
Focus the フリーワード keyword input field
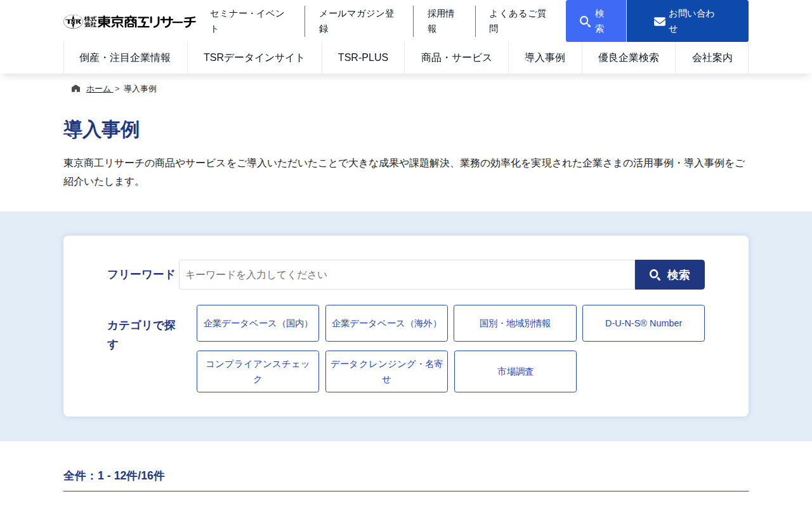pyautogui.click(x=407, y=275)
